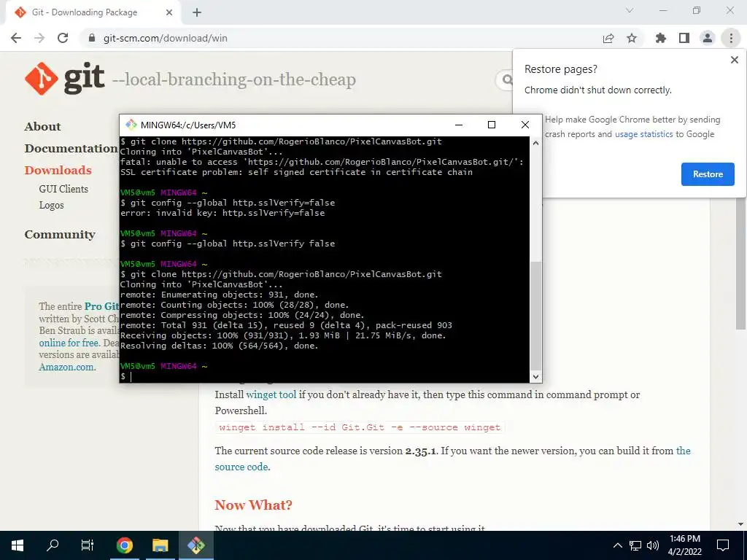Screen dimensions: 747x560
Task: Click the Git logo on the page
Action: pos(64,79)
